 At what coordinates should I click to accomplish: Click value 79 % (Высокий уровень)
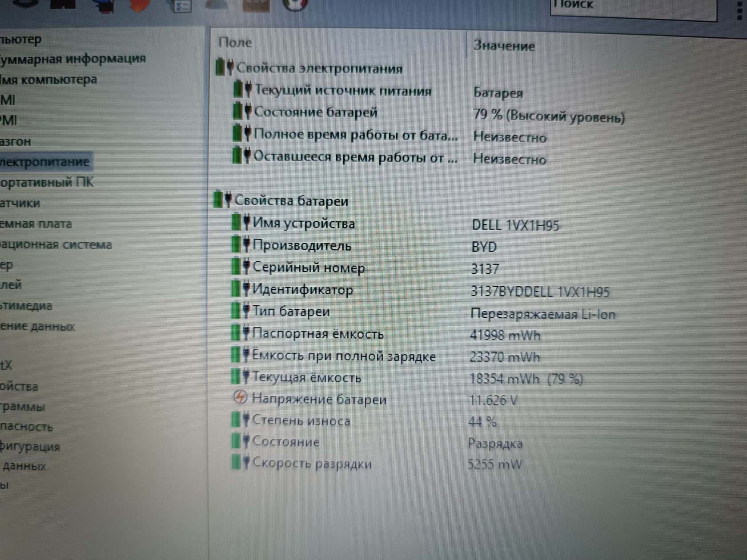coord(549,116)
